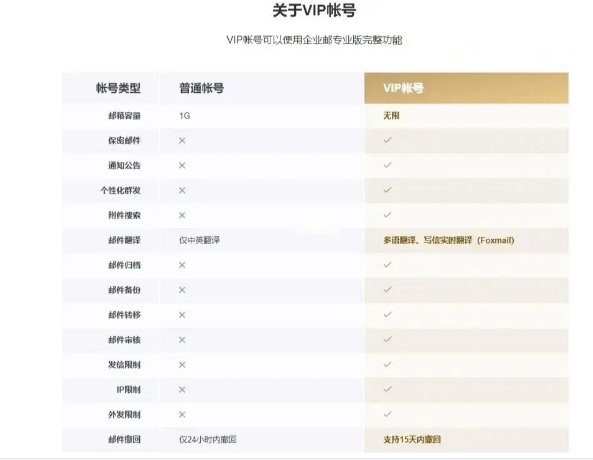Screen dimensions: 593x460
Task: Click the check mark in 邮件备份 row
Action: pyautogui.click(x=387, y=290)
